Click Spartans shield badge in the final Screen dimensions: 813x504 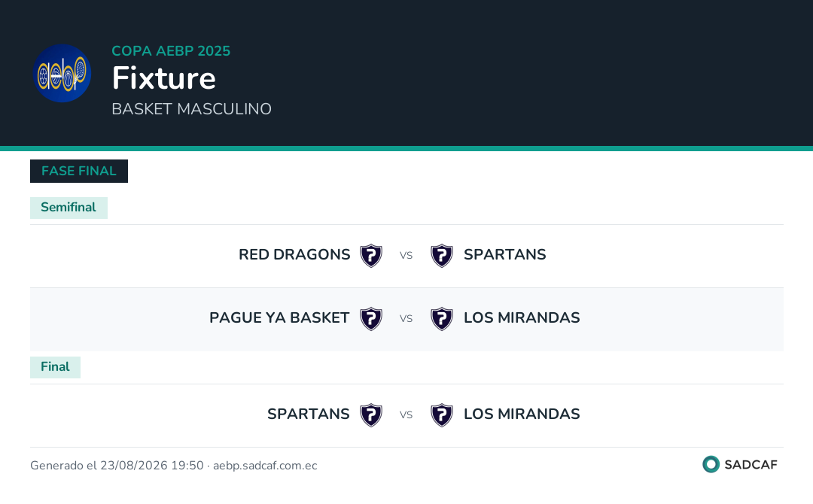tap(371, 415)
